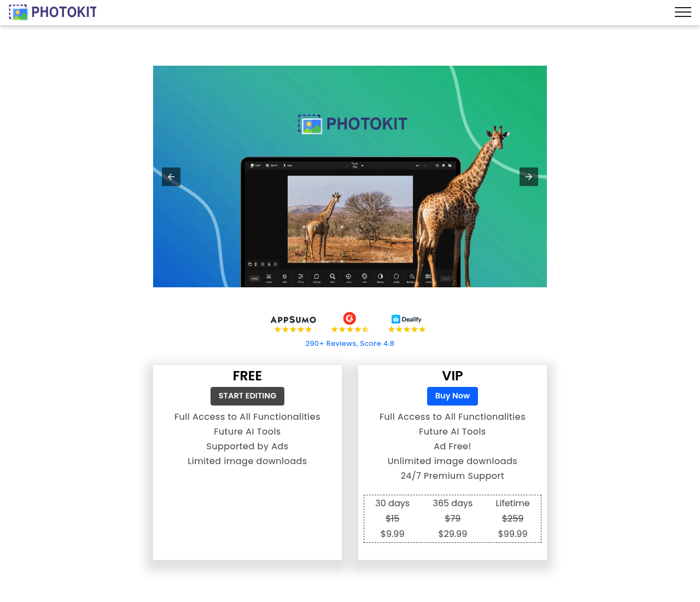Advance to the next carousel slide

tap(529, 177)
